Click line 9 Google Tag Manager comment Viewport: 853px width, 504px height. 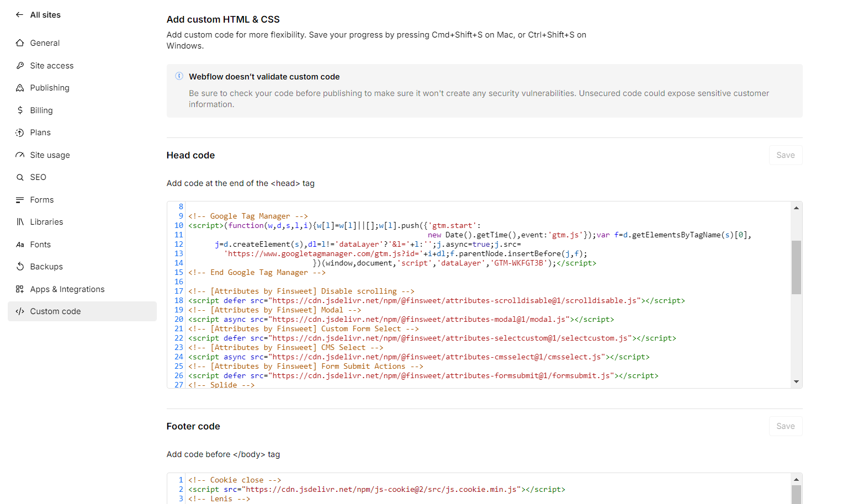(x=248, y=216)
